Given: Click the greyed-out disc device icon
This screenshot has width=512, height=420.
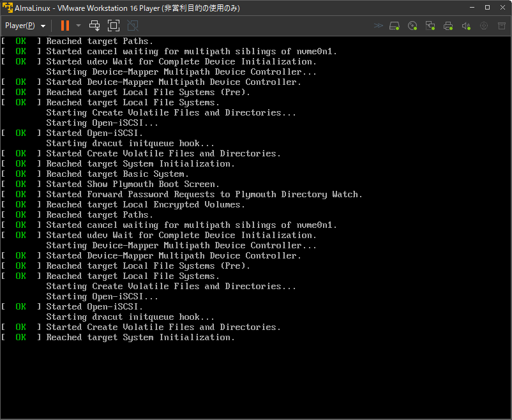Looking at the screenshot, I should [484, 26].
